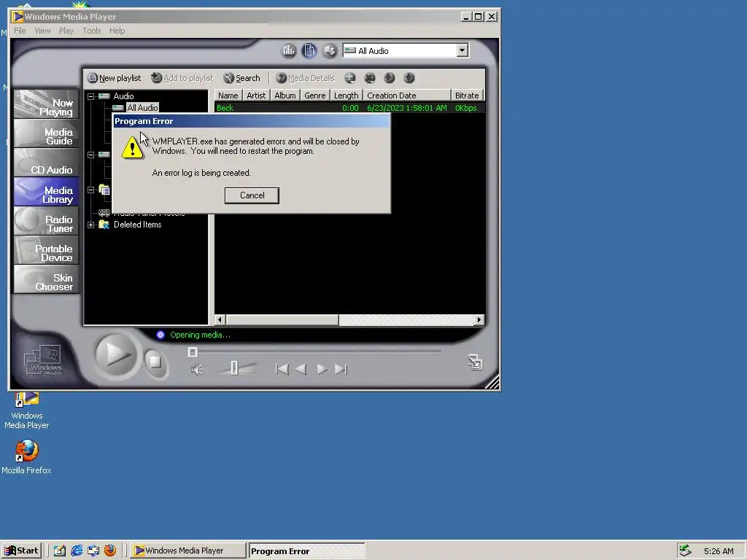Viewport: 747px width, 560px height.
Task: Open the Now Playing section
Action: click(x=46, y=104)
